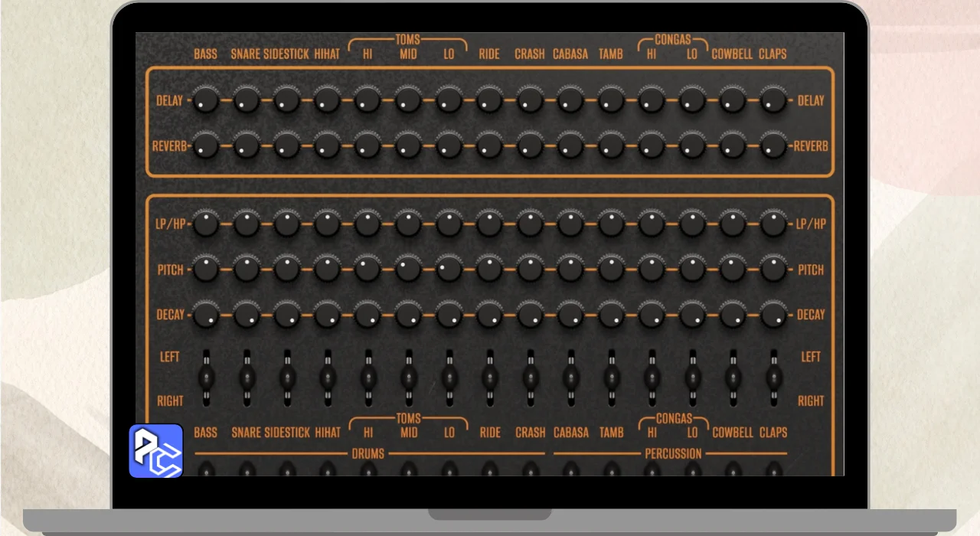Click the Cowbell Delay knob
The width and height of the screenshot is (980, 536).
tap(733, 100)
